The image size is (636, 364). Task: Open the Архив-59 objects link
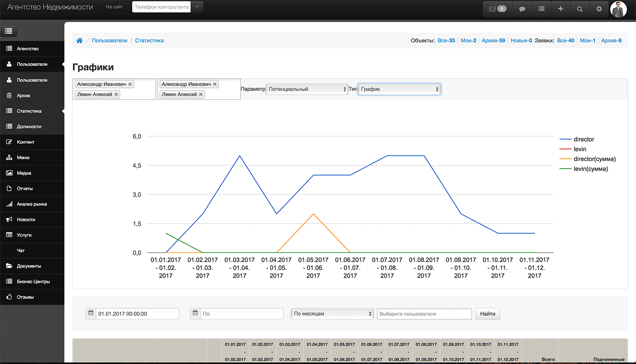coord(493,40)
